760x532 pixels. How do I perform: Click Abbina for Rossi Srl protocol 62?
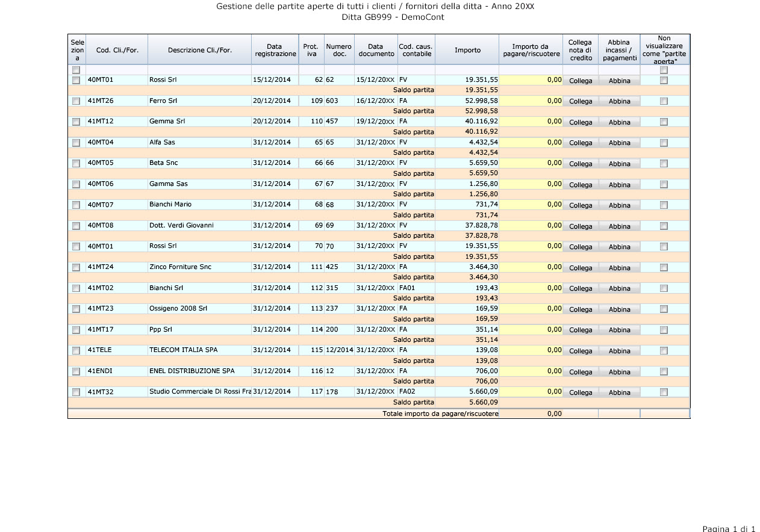coord(619,81)
